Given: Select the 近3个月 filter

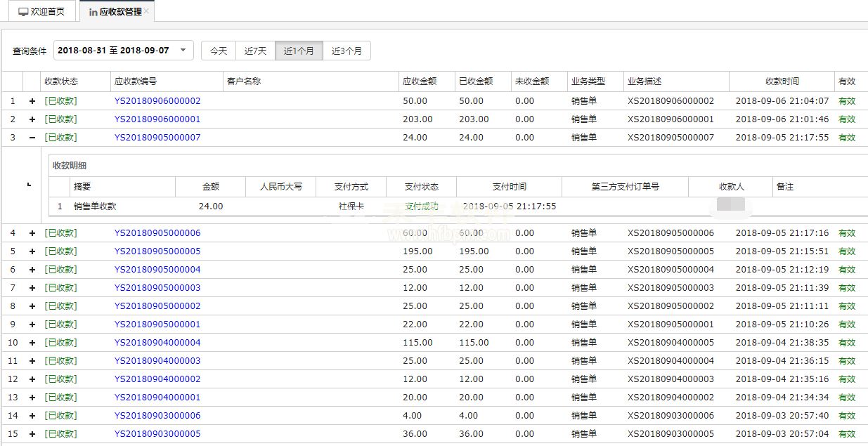Looking at the screenshot, I should tap(346, 51).
